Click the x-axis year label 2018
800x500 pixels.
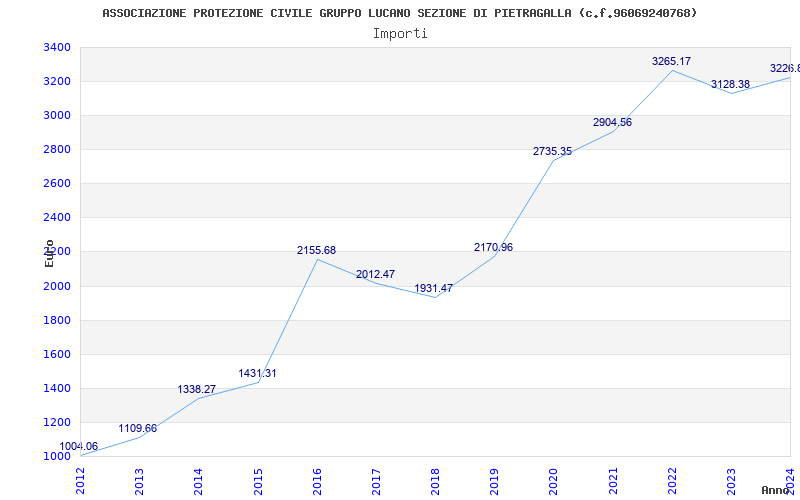[x=435, y=482]
